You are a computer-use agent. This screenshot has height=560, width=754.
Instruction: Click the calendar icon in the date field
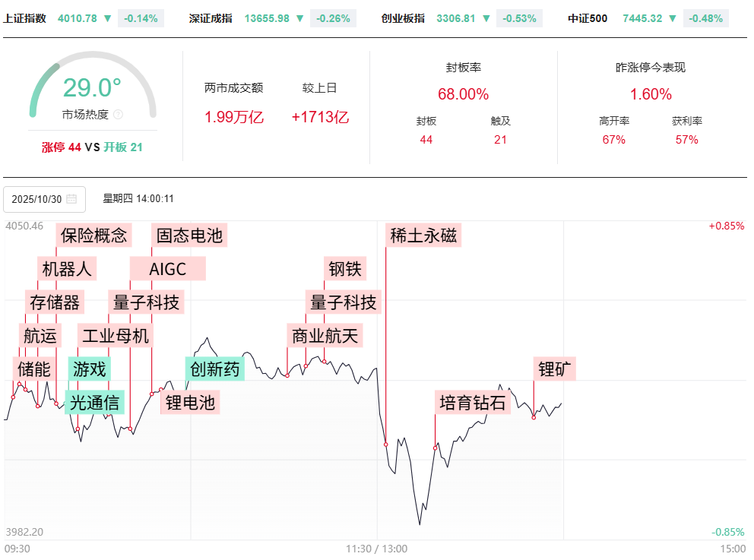click(x=71, y=199)
